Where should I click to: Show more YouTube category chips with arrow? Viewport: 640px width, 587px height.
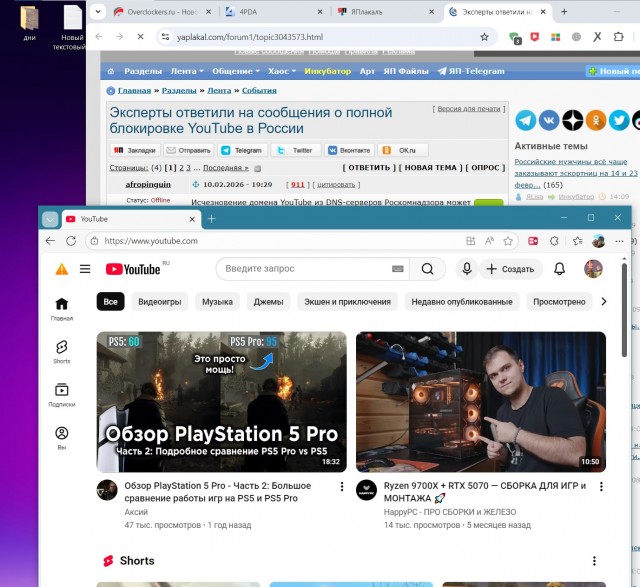point(604,302)
